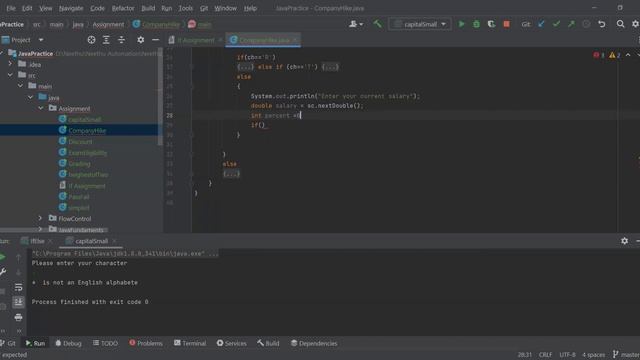
Task: Collapse all icon in Project panel
Action: (x=121, y=40)
